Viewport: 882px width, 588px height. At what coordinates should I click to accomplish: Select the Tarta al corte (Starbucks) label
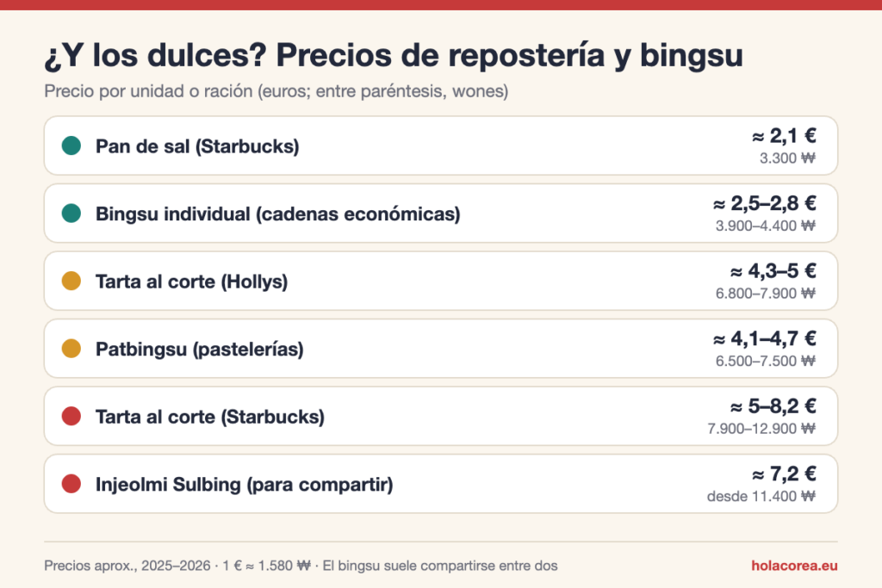point(210,417)
